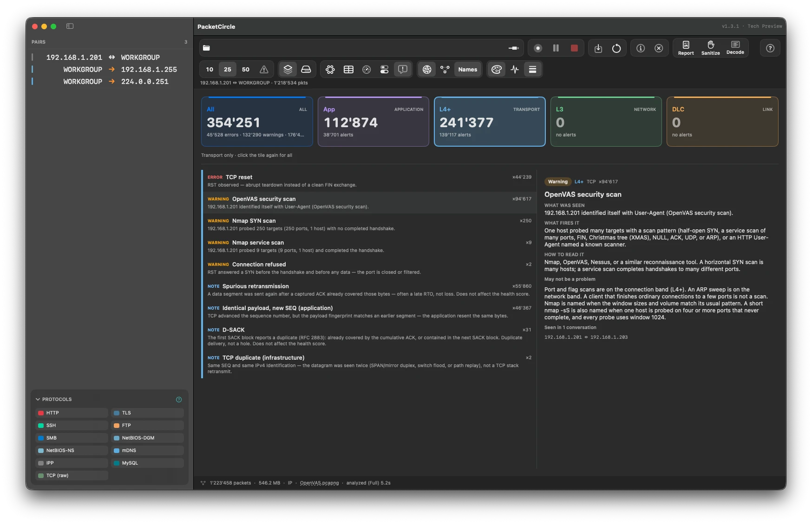Open a capture file with folder icon
This screenshot has height=524, width=812.
(x=207, y=48)
